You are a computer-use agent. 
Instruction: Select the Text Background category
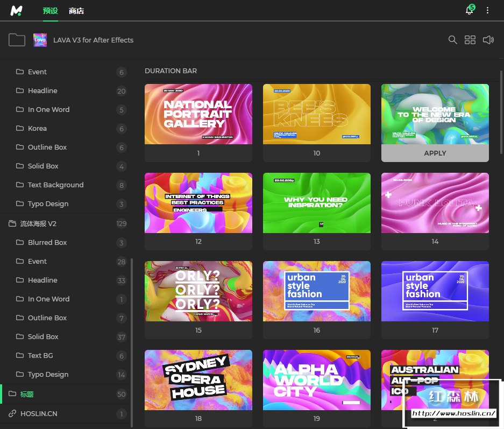click(55, 185)
